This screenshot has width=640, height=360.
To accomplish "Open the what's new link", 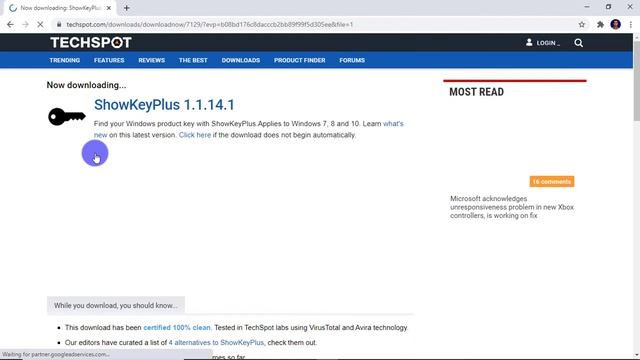I will [393, 124].
